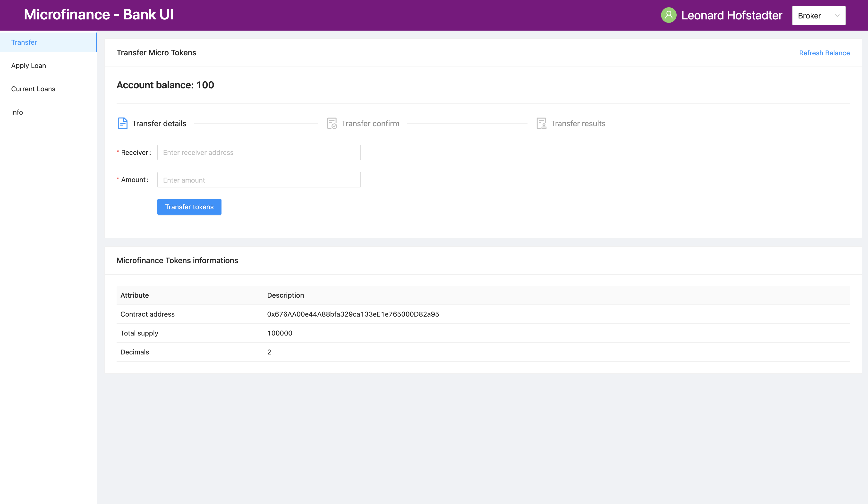The height and width of the screenshot is (504, 868).
Task: Click the Amount field label
Action: point(134,180)
